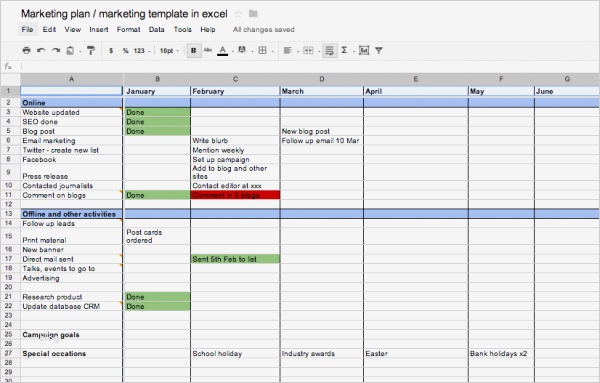This screenshot has width=600, height=383.
Task: Select the Paint format roller
Action: 91,50
